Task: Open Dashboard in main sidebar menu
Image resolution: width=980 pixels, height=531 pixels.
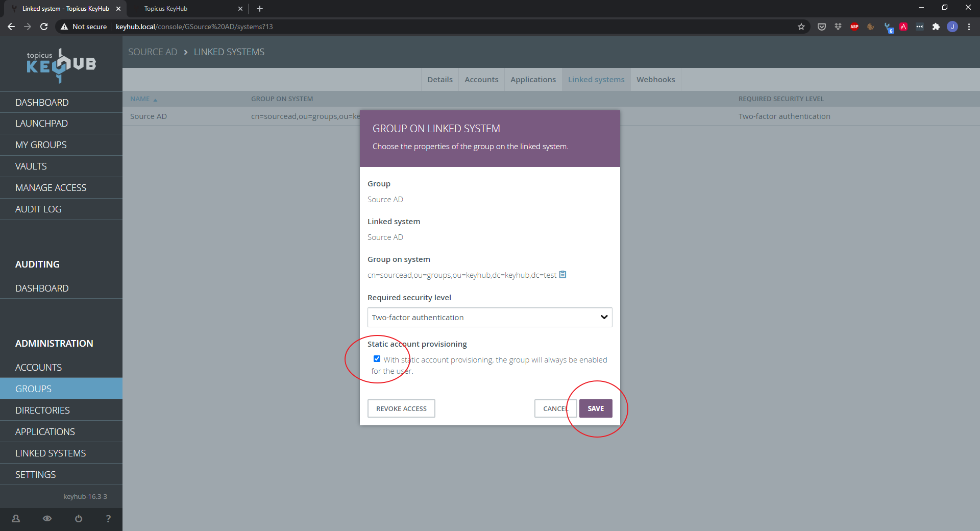Action: [x=61, y=103]
